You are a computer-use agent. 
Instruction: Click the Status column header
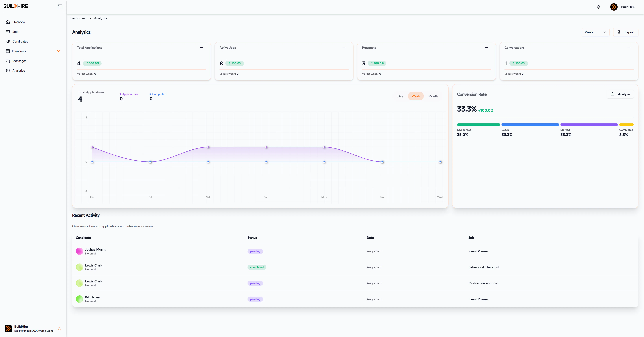[252, 238]
